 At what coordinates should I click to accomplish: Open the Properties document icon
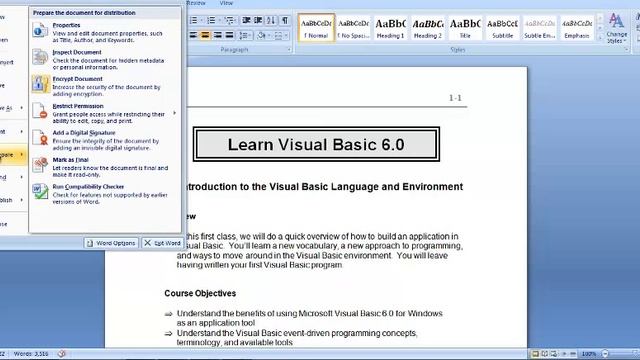pos(40,31)
